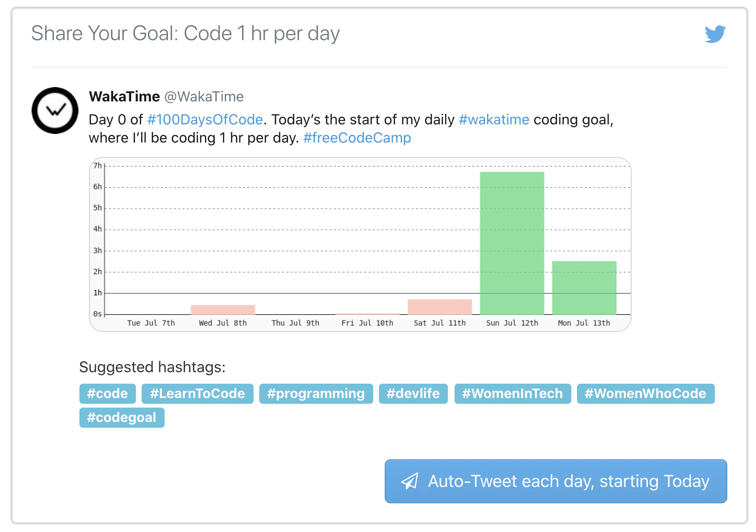This screenshot has height=532, width=756.
Task: Click the Mon Jul 13th green bar
Action: (x=584, y=288)
